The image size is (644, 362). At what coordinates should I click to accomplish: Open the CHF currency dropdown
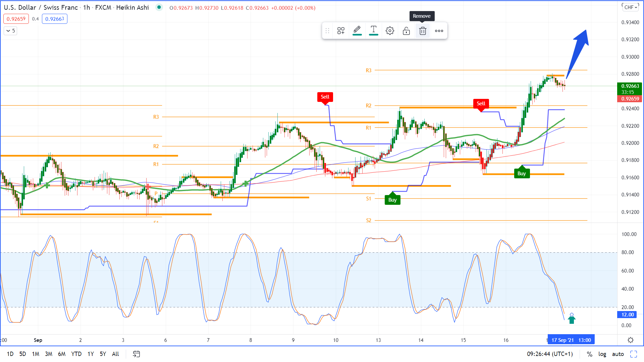[x=631, y=7]
